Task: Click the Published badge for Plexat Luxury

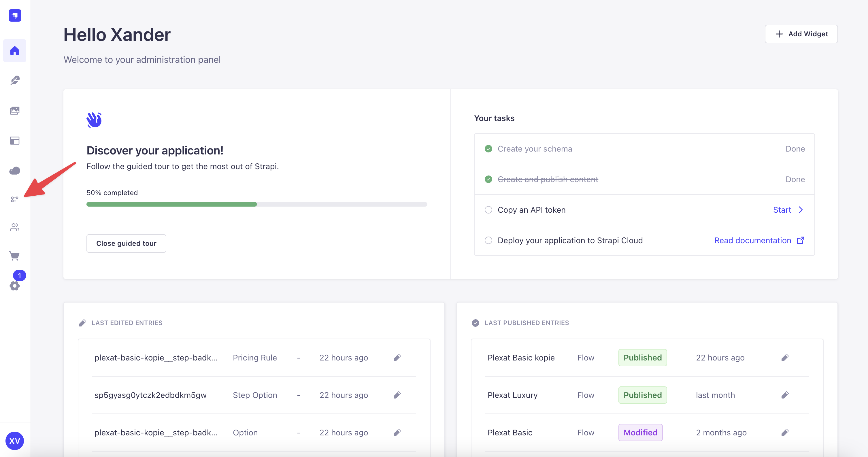Action: [x=643, y=395]
